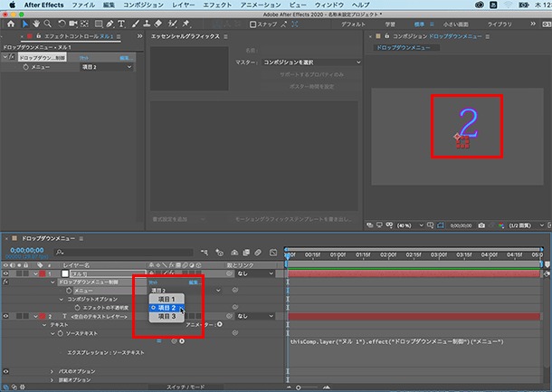Hide layer 2 text layer with eye icon
Viewport: 552px width, 392px height.
pos(5,316)
